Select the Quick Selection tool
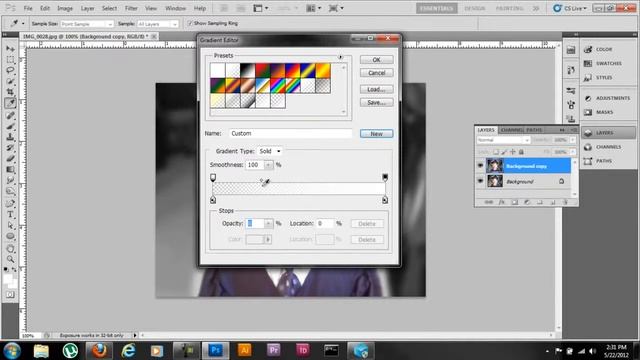Viewport: 640px width, 360px height. pyautogui.click(x=10, y=81)
